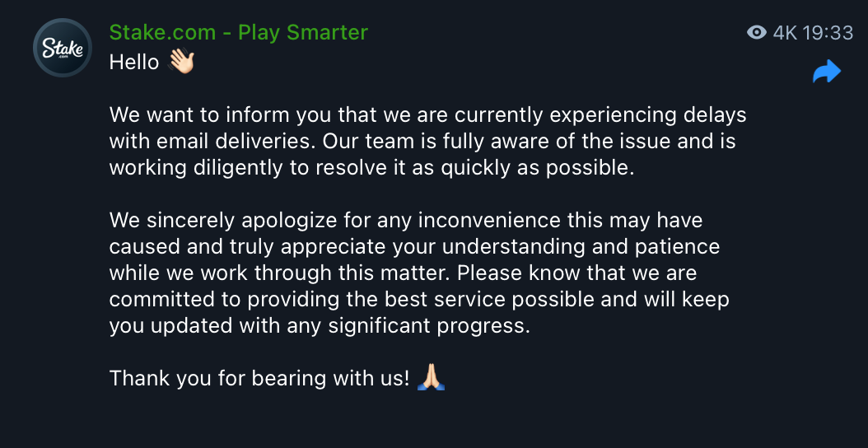
Task: Click the line starting 'We sincerely apologize'
Action: [405, 221]
